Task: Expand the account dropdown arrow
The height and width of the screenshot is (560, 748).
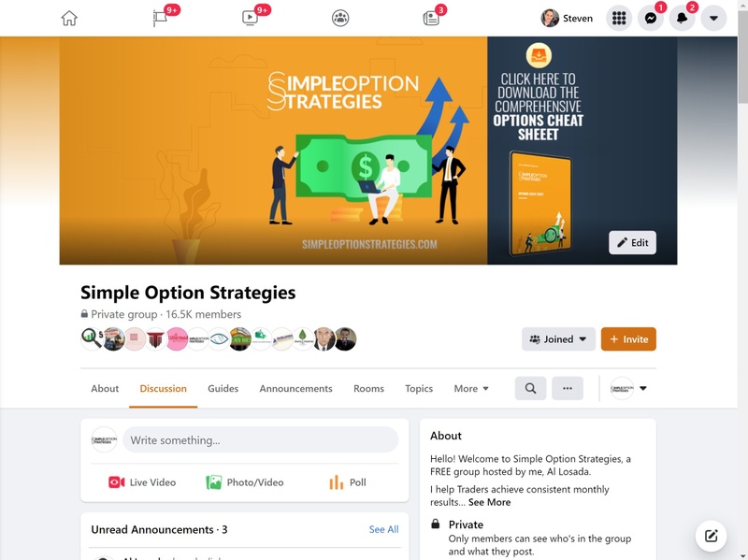Action: (x=713, y=18)
